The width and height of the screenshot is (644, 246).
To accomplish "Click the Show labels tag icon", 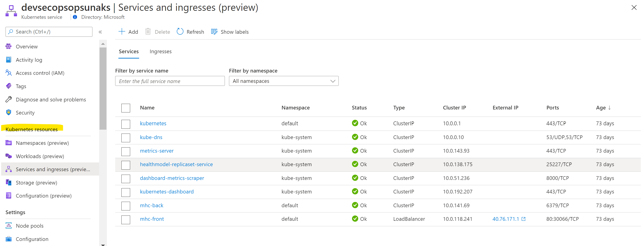I will tap(214, 31).
